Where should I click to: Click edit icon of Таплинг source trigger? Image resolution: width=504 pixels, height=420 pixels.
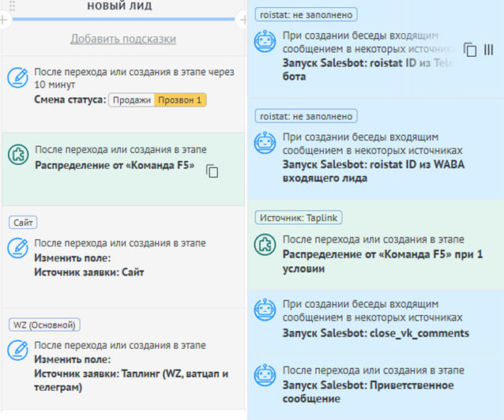point(17,350)
